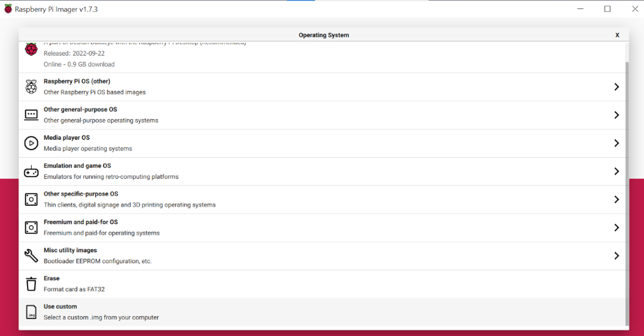Click 'Other Raspberry Pi OS based images' description
Screen dimensions: 644x336
point(95,92)
